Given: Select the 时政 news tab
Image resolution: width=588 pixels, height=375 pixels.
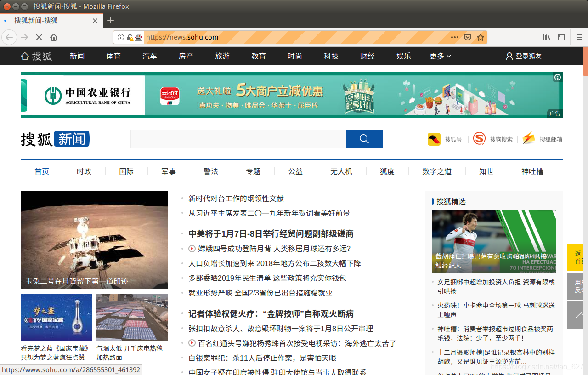Looking at the screenshot, I should pos(84,171).
